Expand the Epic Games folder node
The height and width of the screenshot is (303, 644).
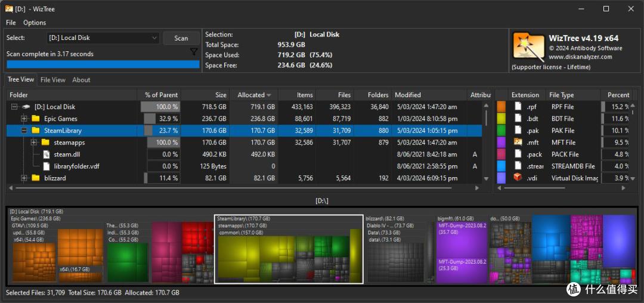(x=24, y=119)
